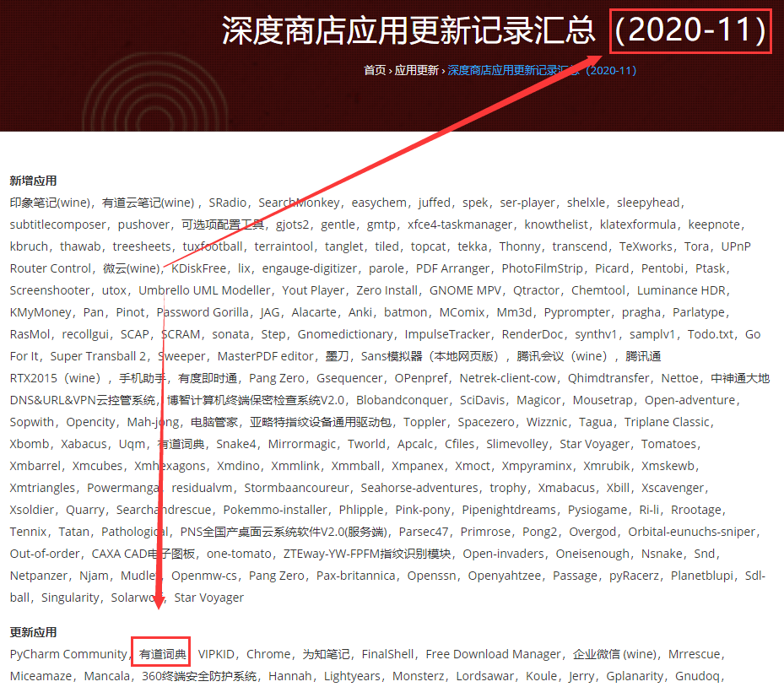Select the text Open-adventure

click(x=690, y=401)
